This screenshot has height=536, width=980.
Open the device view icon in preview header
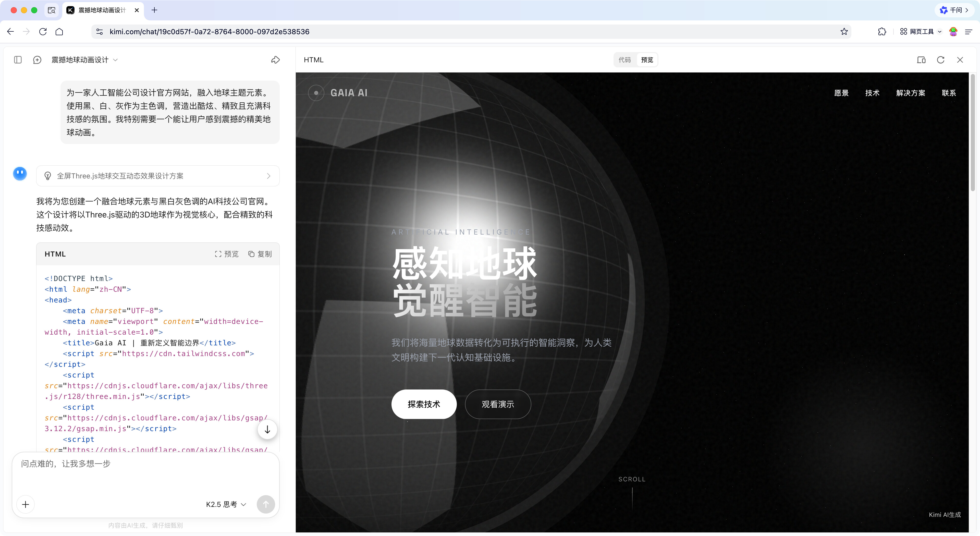tap(921, 60)
